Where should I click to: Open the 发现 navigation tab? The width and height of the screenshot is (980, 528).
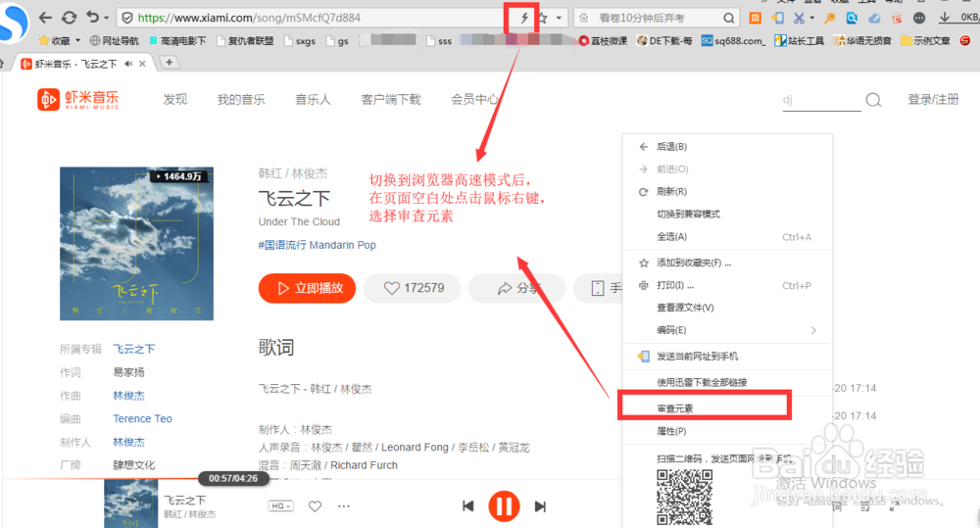(x=175, y=99)
